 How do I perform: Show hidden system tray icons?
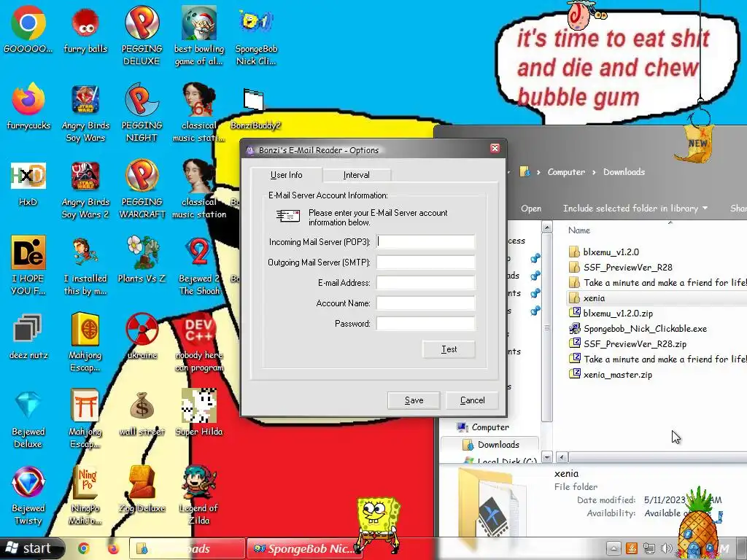point(614,548)
